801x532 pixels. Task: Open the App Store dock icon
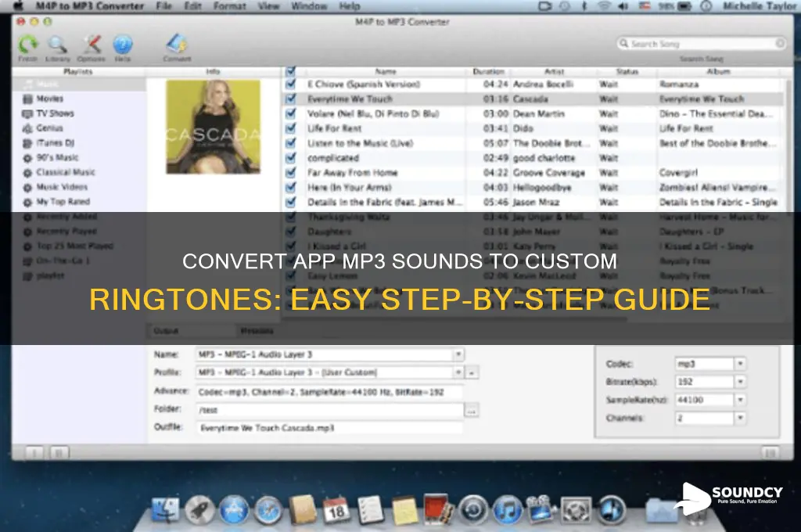coord(234,510)
